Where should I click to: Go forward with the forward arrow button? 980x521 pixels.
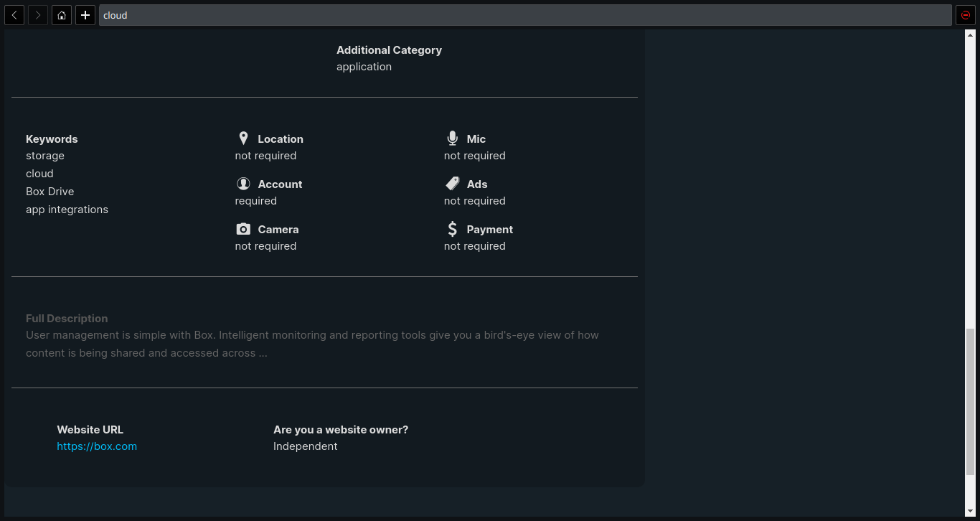[x=38, y=15]
